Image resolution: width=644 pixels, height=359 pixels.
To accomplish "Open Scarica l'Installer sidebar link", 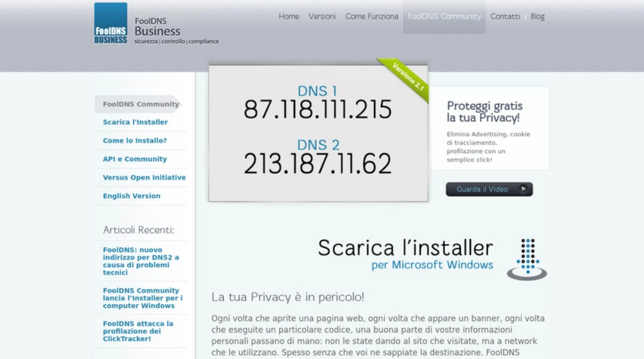I will click(x=135, y=123).
